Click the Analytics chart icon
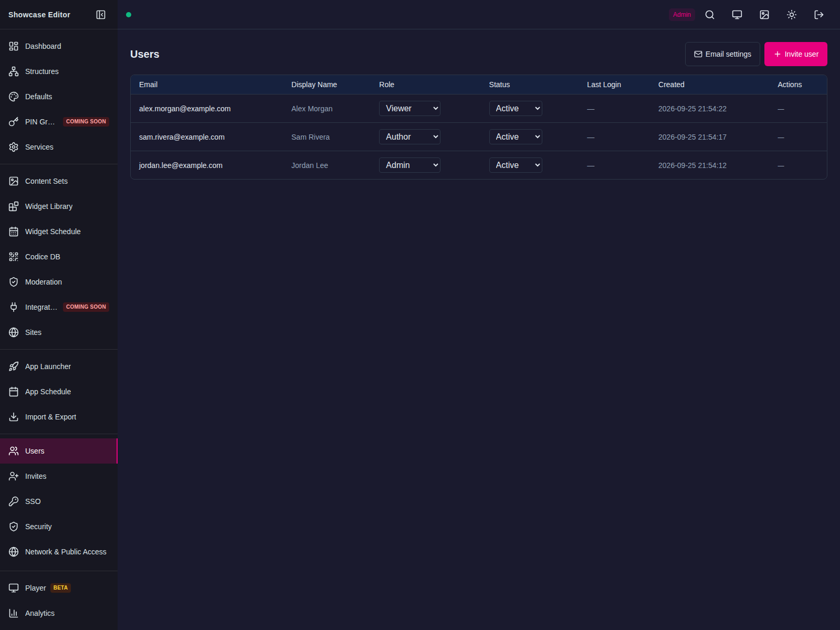 (14, 613)
